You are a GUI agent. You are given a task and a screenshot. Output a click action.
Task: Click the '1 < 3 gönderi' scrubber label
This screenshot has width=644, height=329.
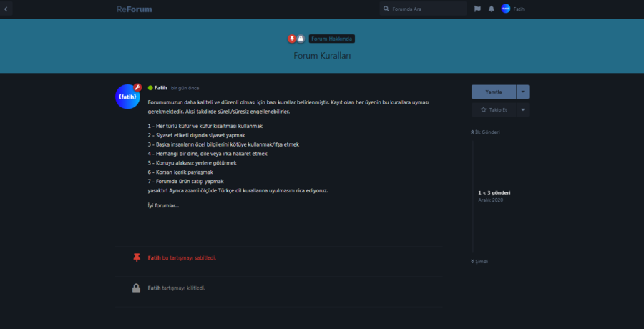click(494, 192)
